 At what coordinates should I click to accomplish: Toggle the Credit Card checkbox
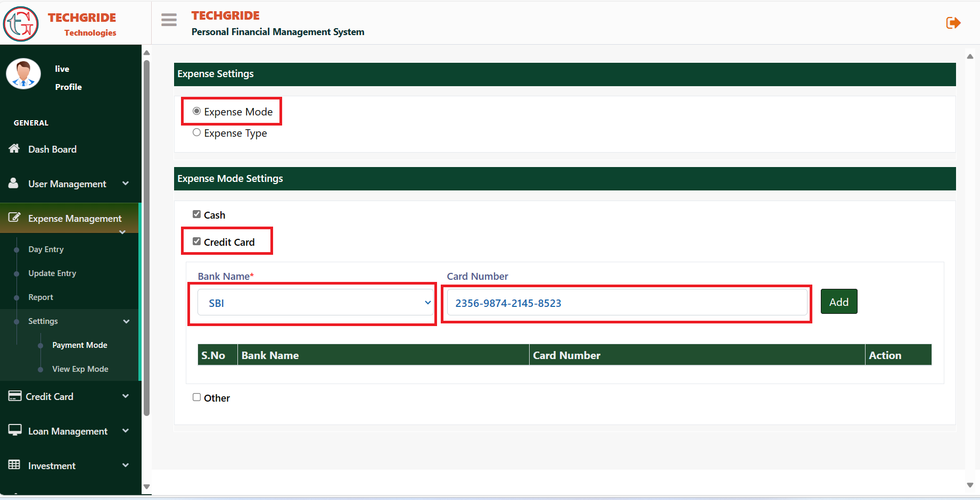197,241
